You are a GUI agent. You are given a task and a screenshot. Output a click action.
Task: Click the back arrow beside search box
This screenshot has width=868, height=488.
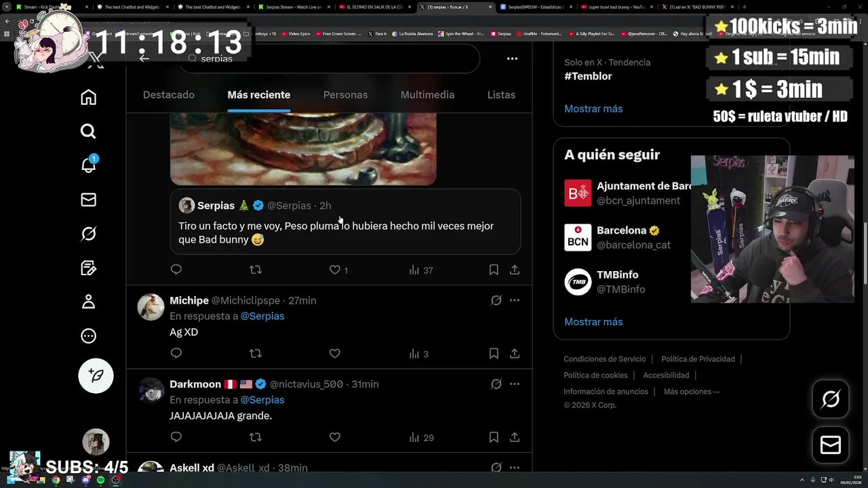[144, 58]
